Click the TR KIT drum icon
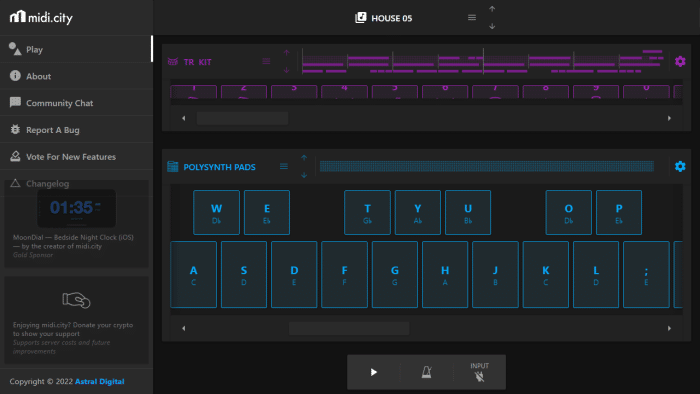The width and height of the screenshot is (700, 394). (x=173, y=62)
